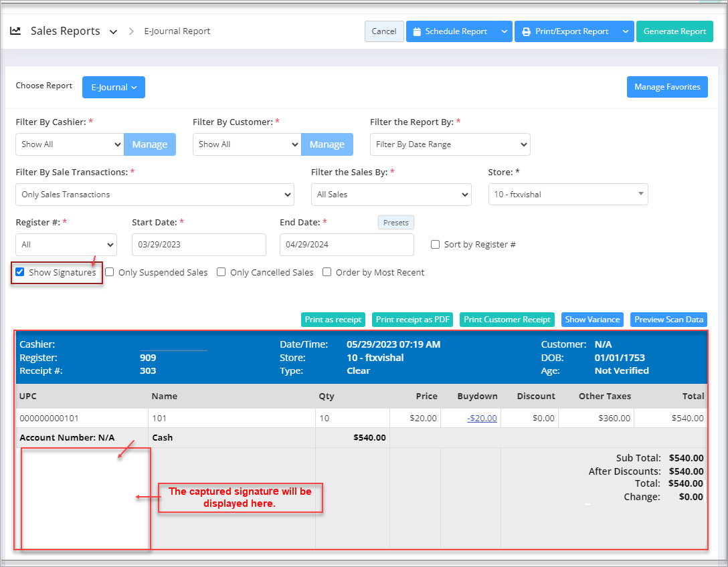Click the Account Number: N/A text
The image size is (728, 567).
[x=67, y=437]
